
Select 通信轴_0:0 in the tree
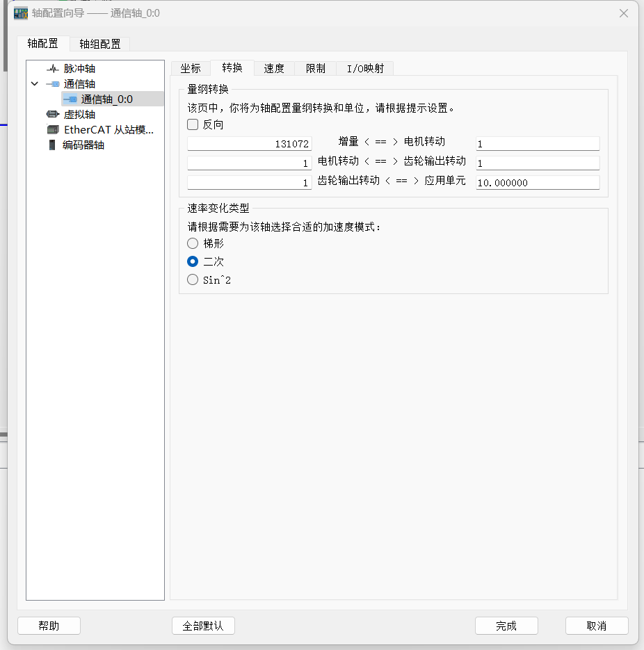pyautogui.click(x=106, y=99)
